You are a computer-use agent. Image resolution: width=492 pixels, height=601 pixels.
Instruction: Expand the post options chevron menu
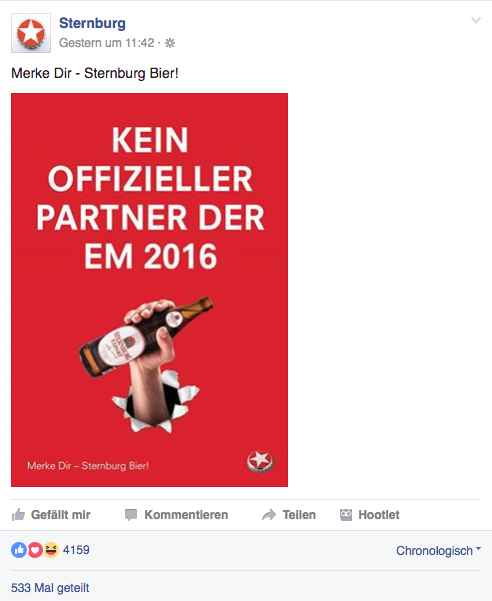click(476, 20)
